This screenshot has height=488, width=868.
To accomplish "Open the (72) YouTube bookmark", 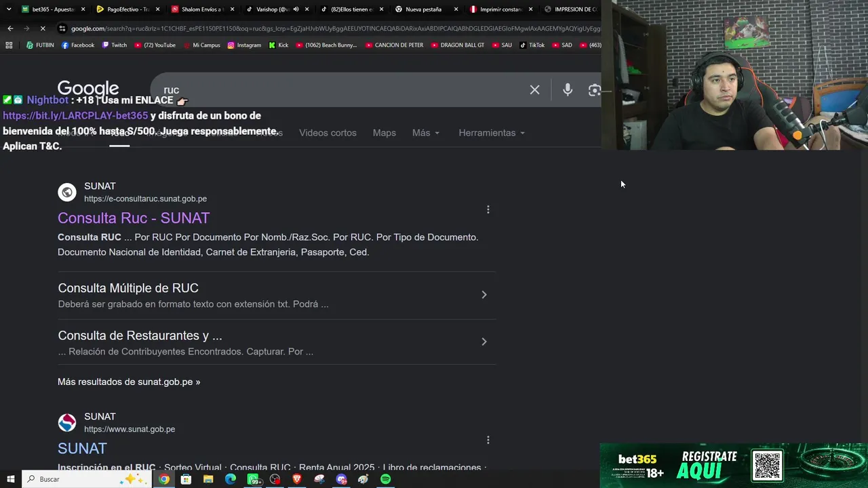I will (155, 45).
